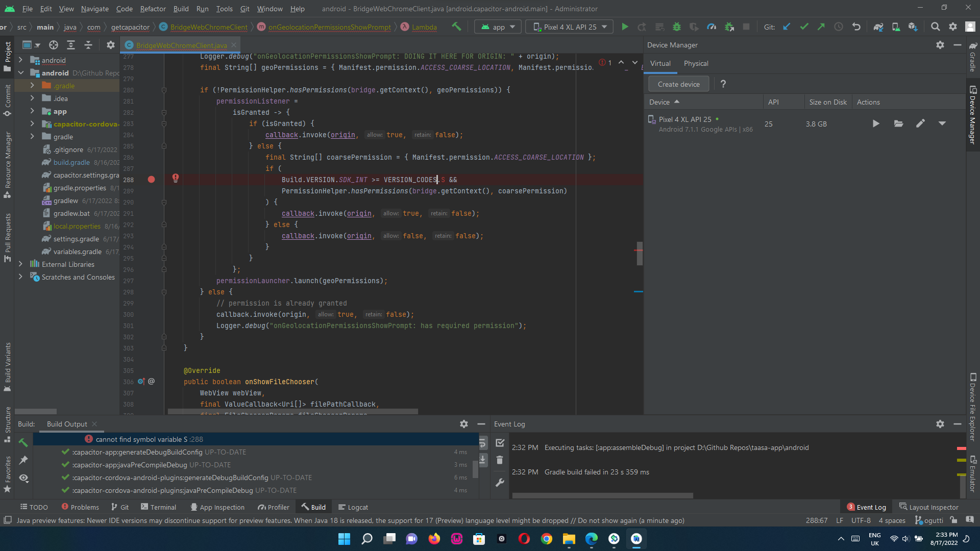The height and width of the screenshot is (551, 980).
Task: Open the Pixel 4 XL API 25 device selector
Action: [569, 27]
